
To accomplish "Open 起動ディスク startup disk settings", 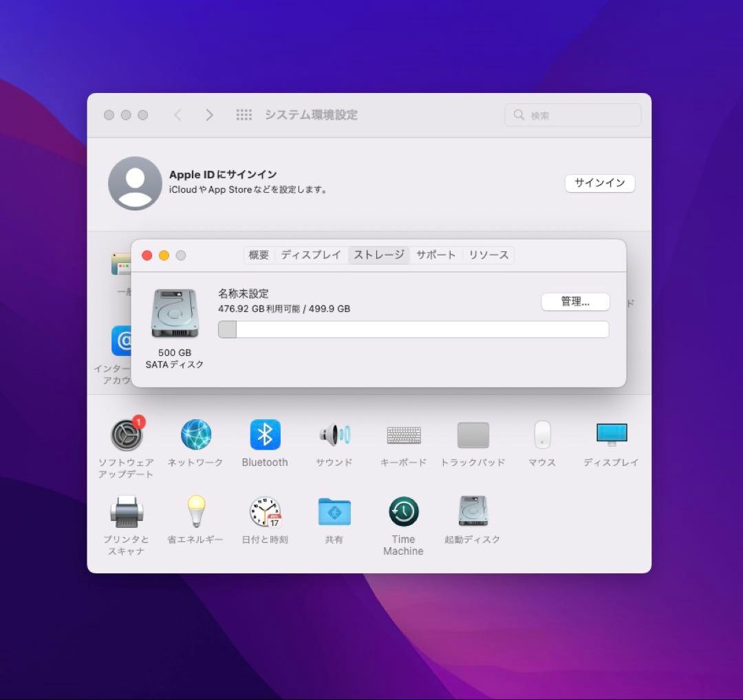I will [473, 513].
